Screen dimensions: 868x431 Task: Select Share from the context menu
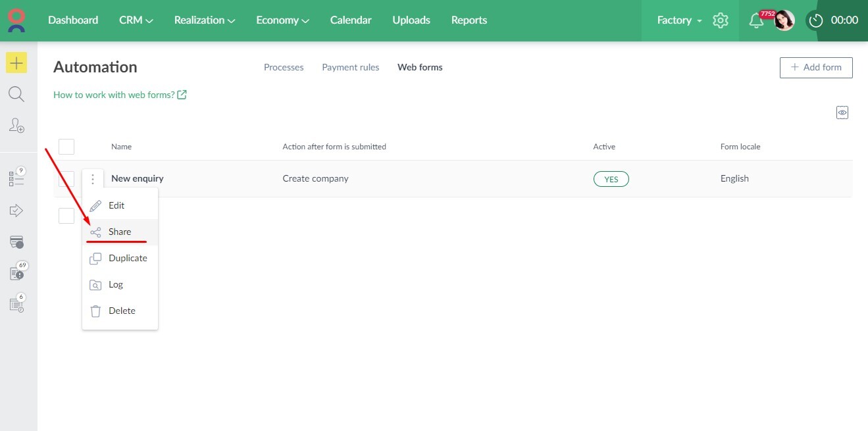pyautogui.click(x=120, y=232)
